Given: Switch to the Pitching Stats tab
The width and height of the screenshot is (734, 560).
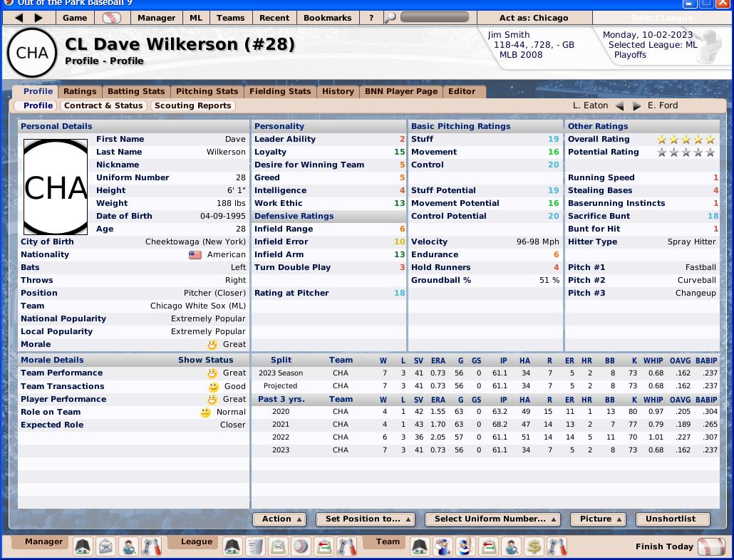Looking at the screenshot, I should [x=207, y=91].
